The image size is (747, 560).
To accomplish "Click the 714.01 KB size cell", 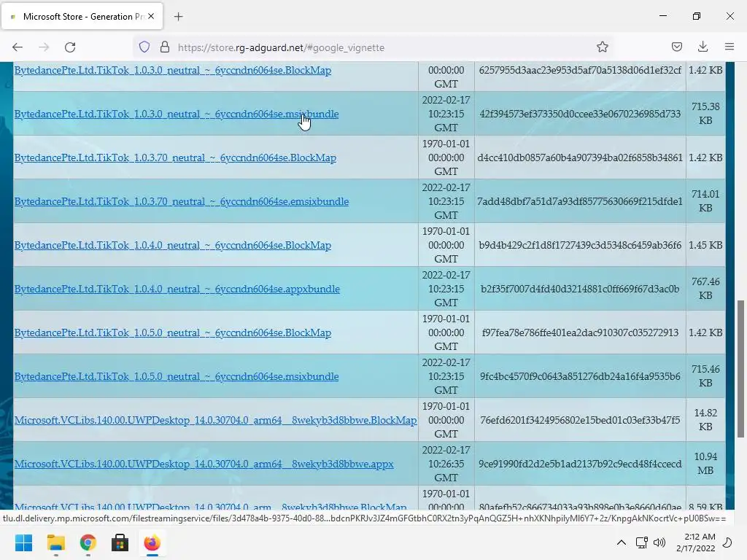I will pyautogui.click(x=705, y=201).
